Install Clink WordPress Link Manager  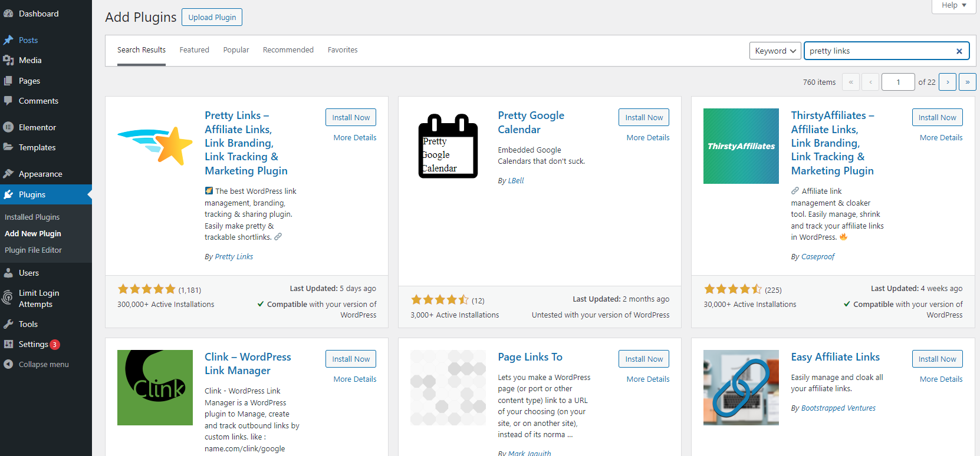pos(351,359)
